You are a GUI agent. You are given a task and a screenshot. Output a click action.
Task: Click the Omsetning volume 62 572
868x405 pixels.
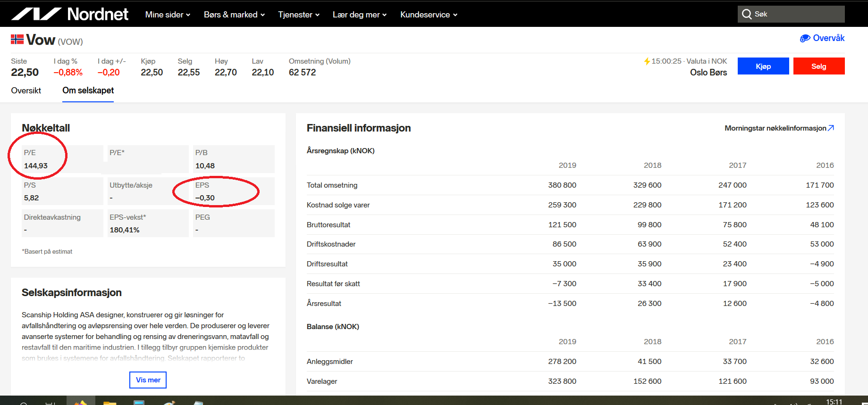tap(303, 72)
